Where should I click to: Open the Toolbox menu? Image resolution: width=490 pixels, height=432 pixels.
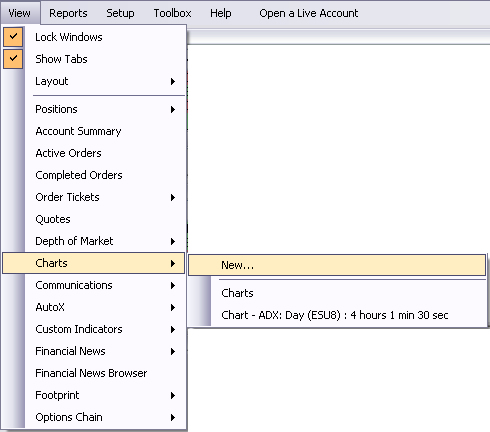[x=172, y=13]
